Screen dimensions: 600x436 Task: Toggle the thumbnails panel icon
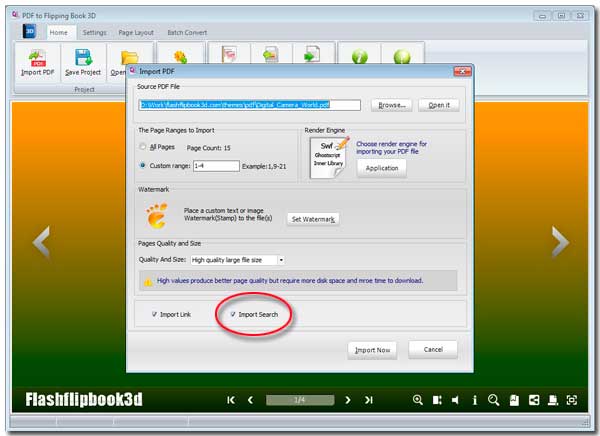pyautogui.click(x=437, y=400)
